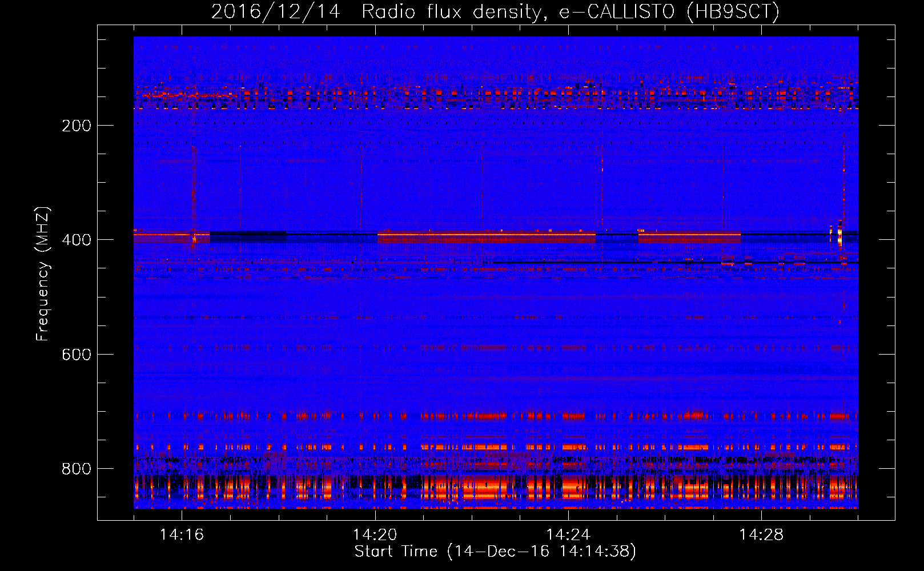Click the 14:24 time tick label
This screenshot has height=571, width=924.
[568, 535]
